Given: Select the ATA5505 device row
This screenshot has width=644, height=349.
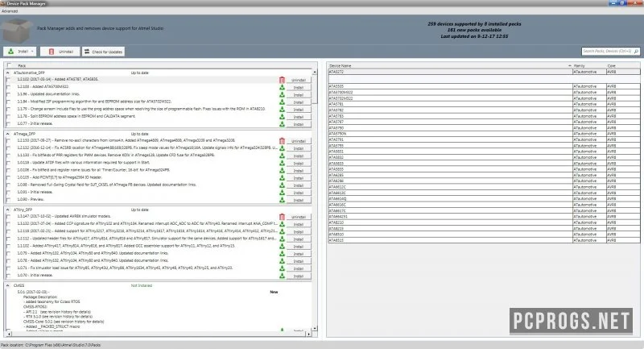Looking at the screenshot, I should tap(484, 86).
